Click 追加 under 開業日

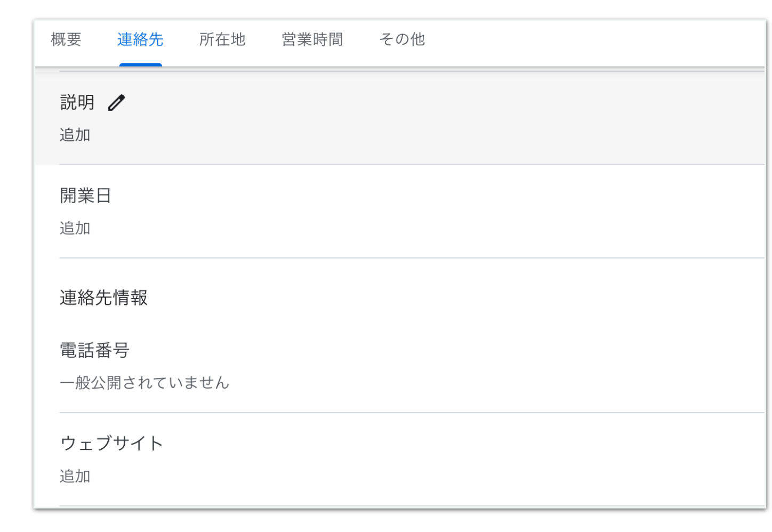tap(75, 228)
